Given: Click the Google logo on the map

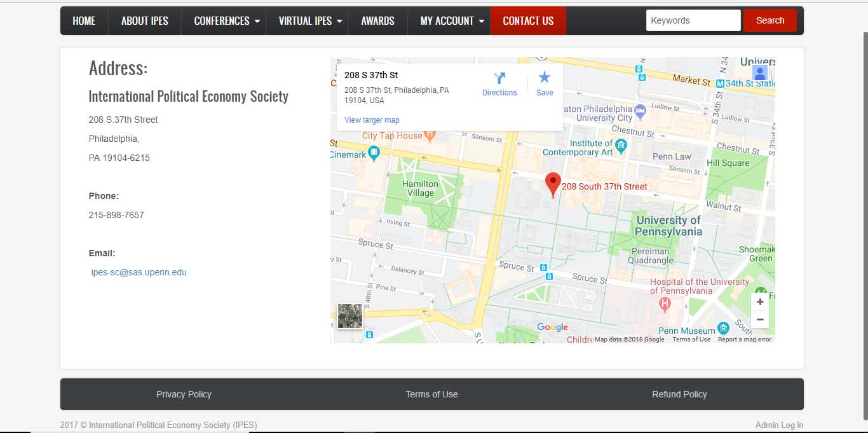Looking at the screenshot, I should pyautogui.click(x=552, y=327).
